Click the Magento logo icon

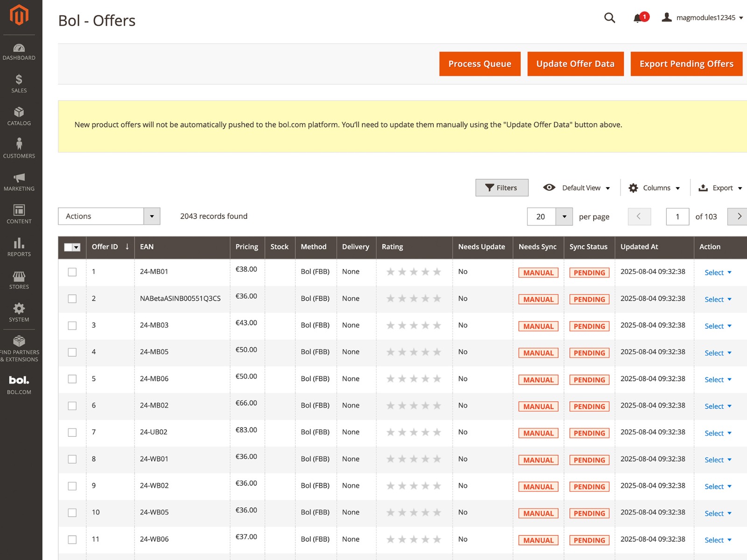coord(19,15)
